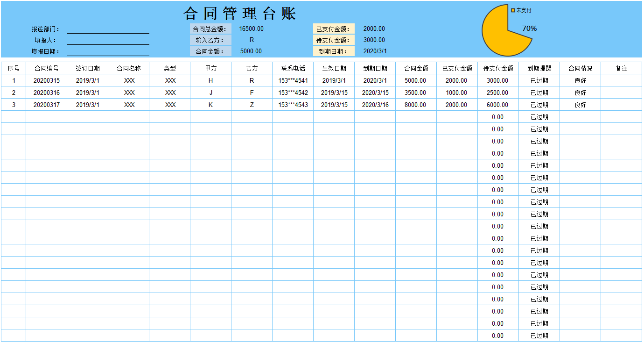
Task: Select 到期日期 cell 2020/3/16
Action: pos(375,105)
